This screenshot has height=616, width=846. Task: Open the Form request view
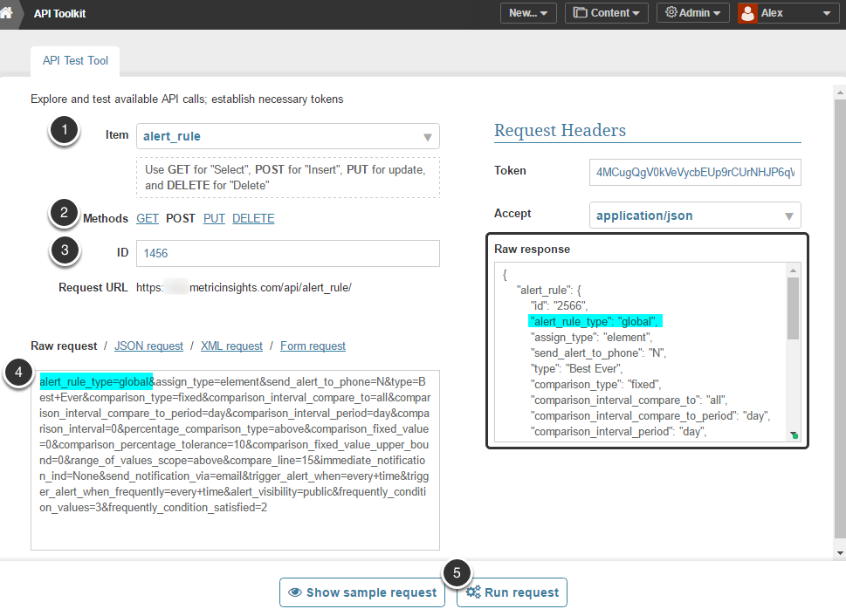(313, 346)
